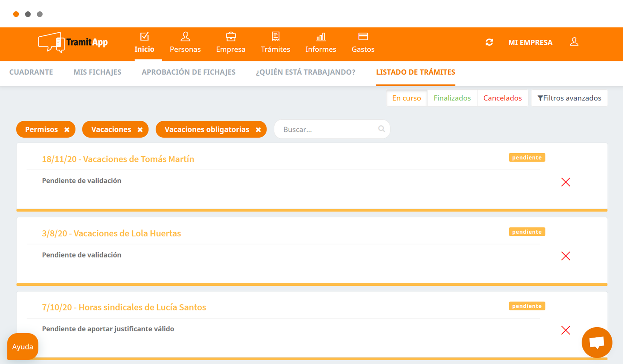The image size is (623, 364).
Task: Click the orange window dot
Action: 16,14
